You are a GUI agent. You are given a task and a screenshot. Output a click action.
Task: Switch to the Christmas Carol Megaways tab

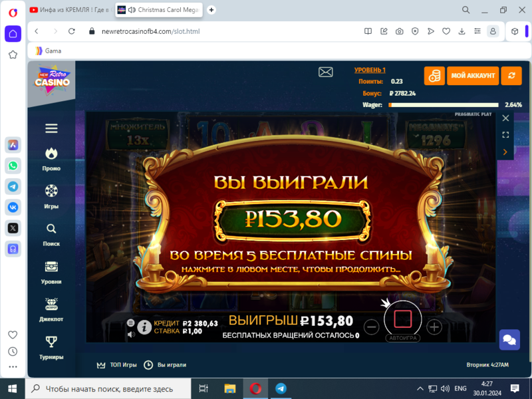tap(160, 10)
